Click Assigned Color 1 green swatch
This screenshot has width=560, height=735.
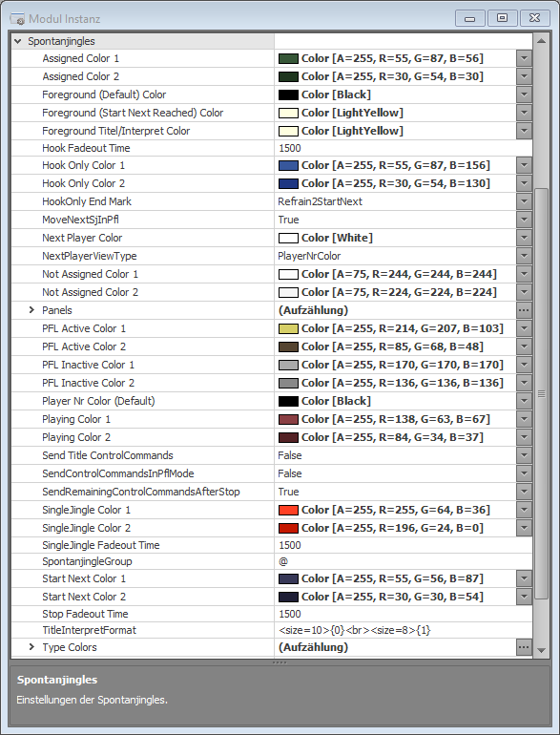click(288, 58)
